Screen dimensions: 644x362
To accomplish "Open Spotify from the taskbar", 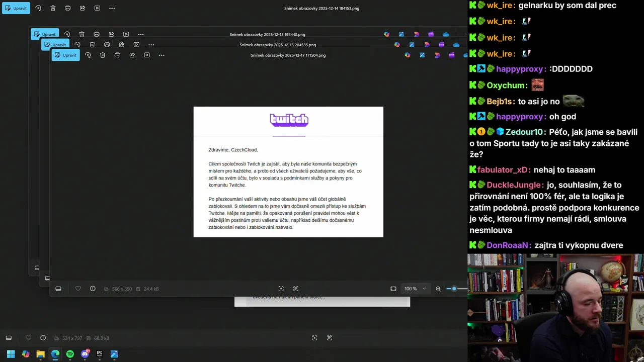I will (70, 354).
